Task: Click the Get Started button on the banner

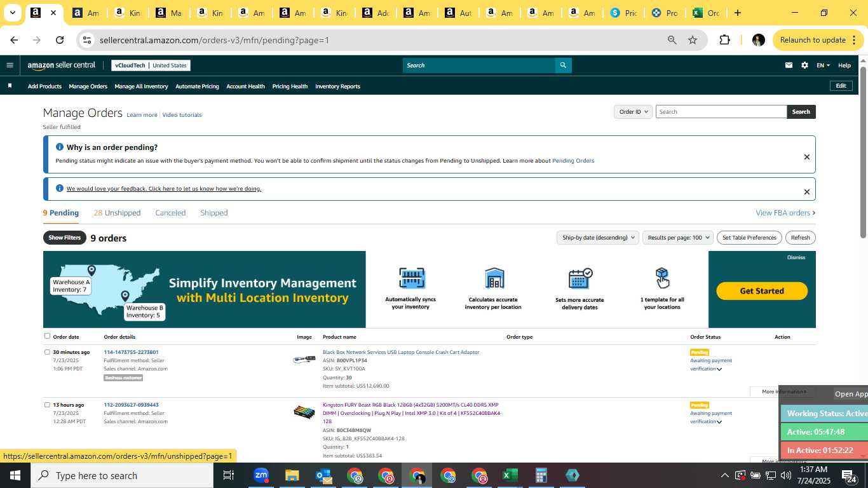Action: [x=762, y=291]
